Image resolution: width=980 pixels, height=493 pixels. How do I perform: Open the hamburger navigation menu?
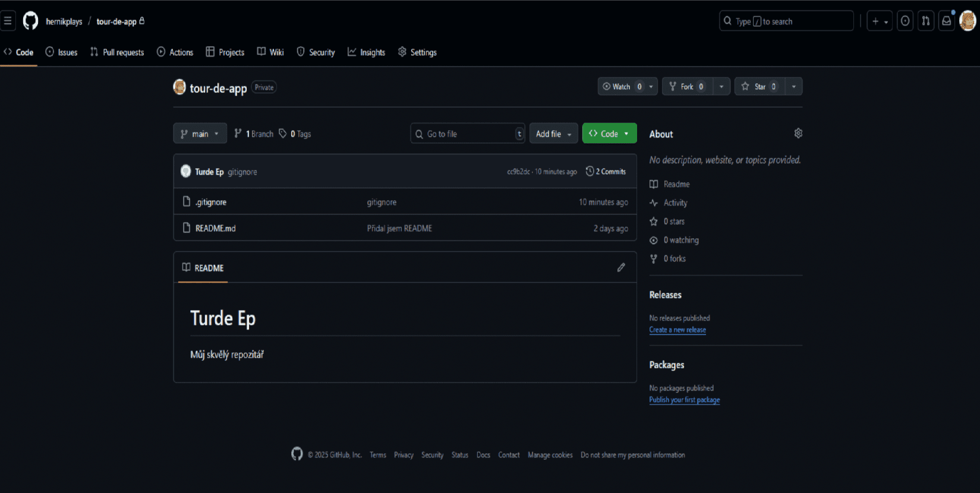pyautogui.click(x=8, y=21)
